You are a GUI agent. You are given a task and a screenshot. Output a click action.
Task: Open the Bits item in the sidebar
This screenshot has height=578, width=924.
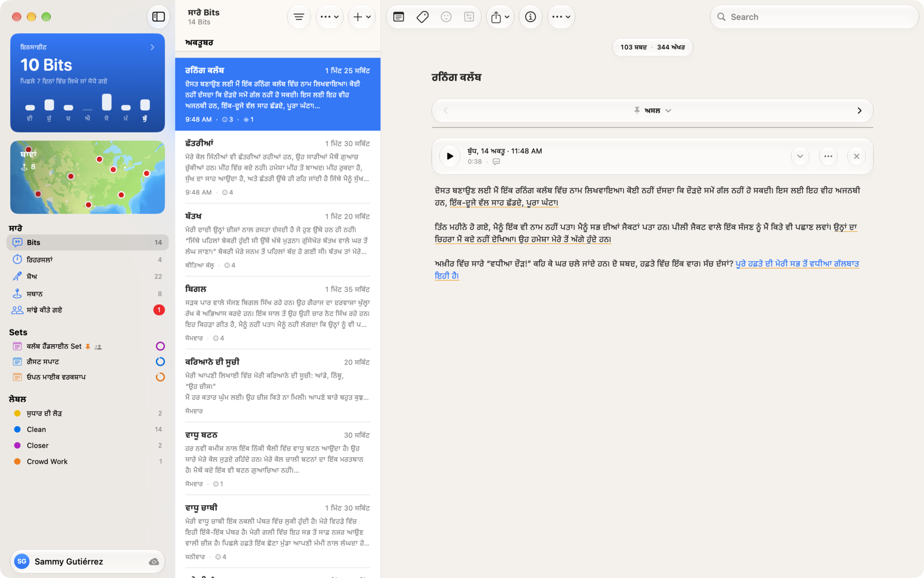coord(88,243)
